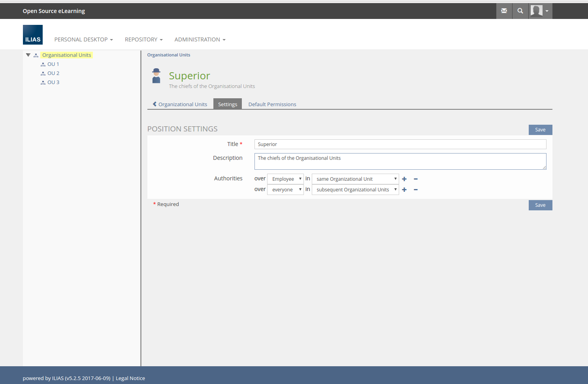Open the Employee dropdown

point(285,179)
